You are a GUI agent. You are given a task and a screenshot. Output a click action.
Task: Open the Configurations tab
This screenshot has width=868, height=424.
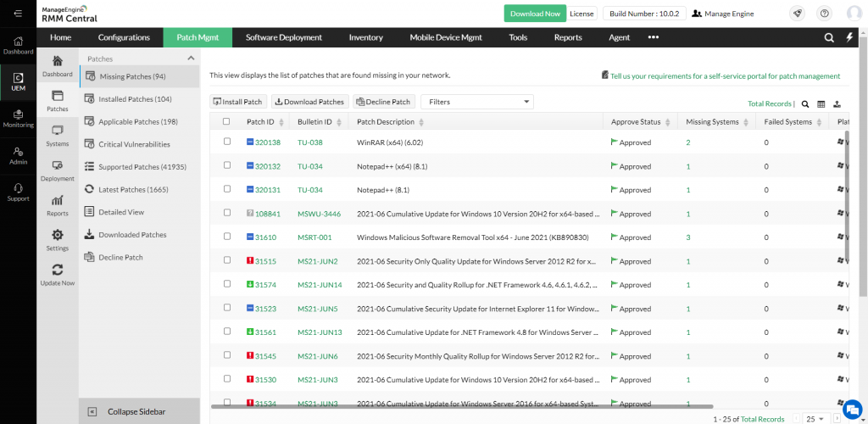point(124,37)
